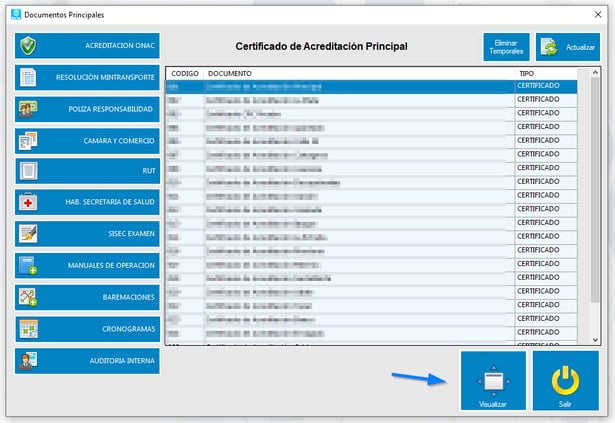Click the Resolución Mintransporte document icon

29,77
